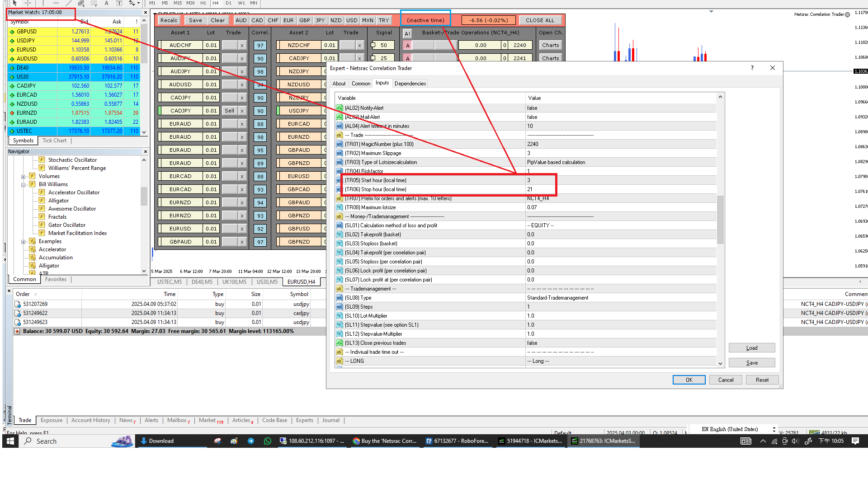
Task: Click the Gator Oscillator indicator icon
Action: 42,225
